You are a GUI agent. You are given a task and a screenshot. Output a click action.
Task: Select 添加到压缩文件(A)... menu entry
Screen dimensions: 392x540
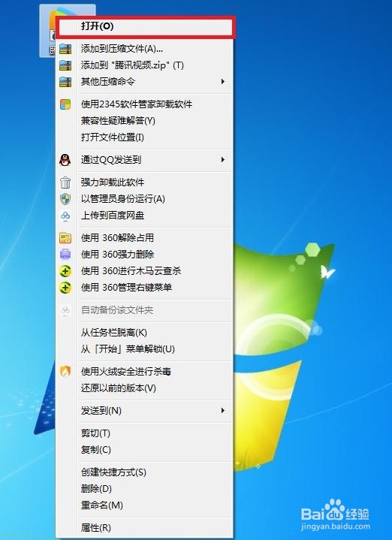click(146, 49)
